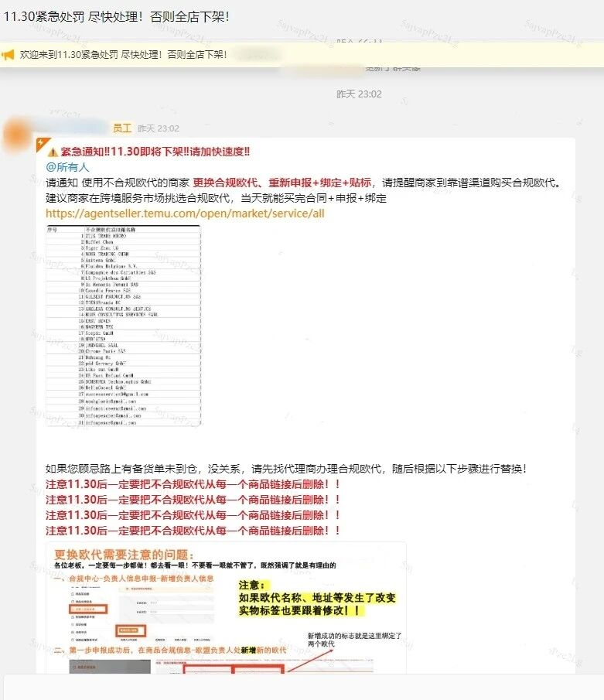
Task: Click the orange lightning badge on the message
Action: [x=42, y=144]
